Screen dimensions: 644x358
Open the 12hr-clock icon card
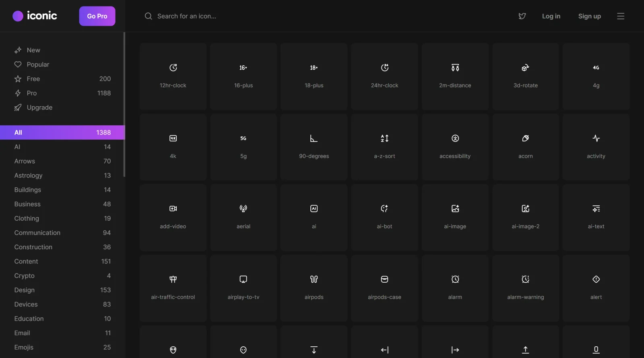[173, 77]
